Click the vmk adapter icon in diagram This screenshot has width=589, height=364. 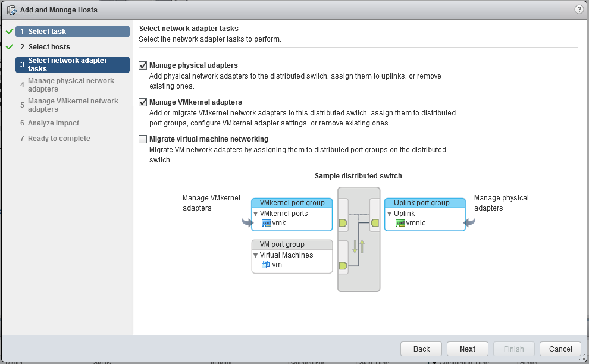click(266, 223)
